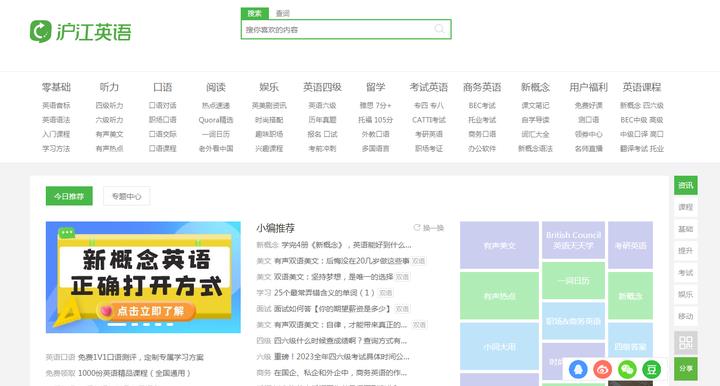Click the 领券中心 link

(589, 134)
